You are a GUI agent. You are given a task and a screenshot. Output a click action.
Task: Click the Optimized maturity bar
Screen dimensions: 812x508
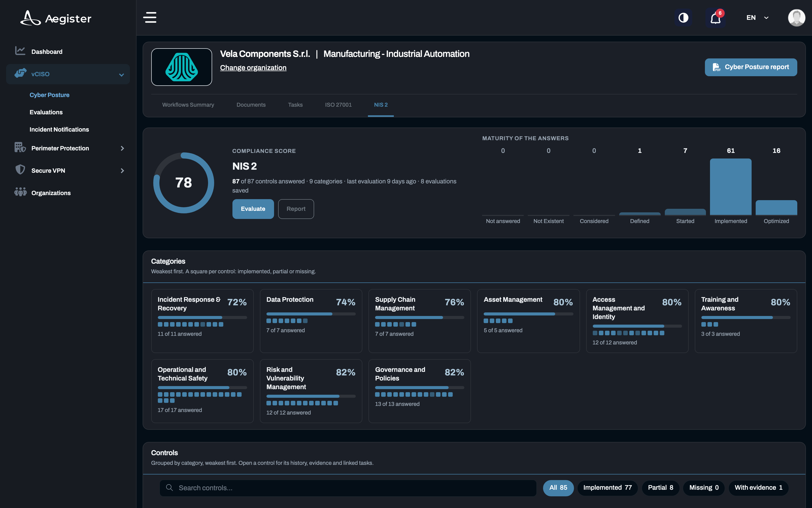coord(776,207)
